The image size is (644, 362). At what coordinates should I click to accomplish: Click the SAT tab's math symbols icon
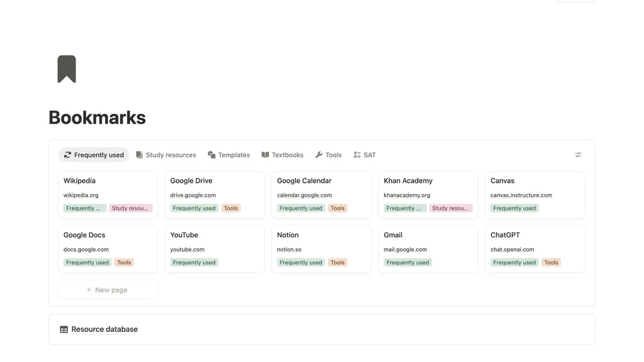(357, 155)
